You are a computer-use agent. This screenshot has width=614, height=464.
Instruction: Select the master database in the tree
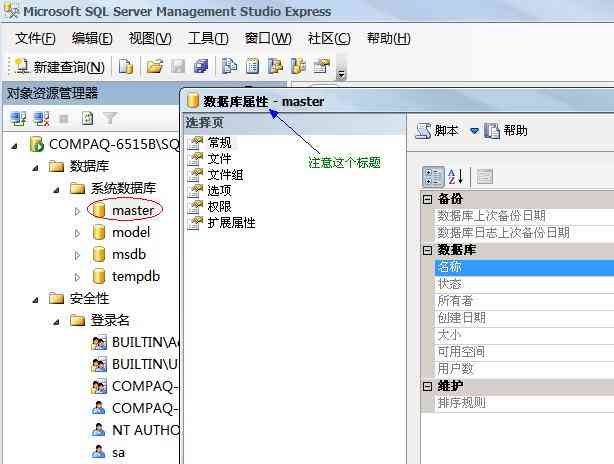[133, 211]
